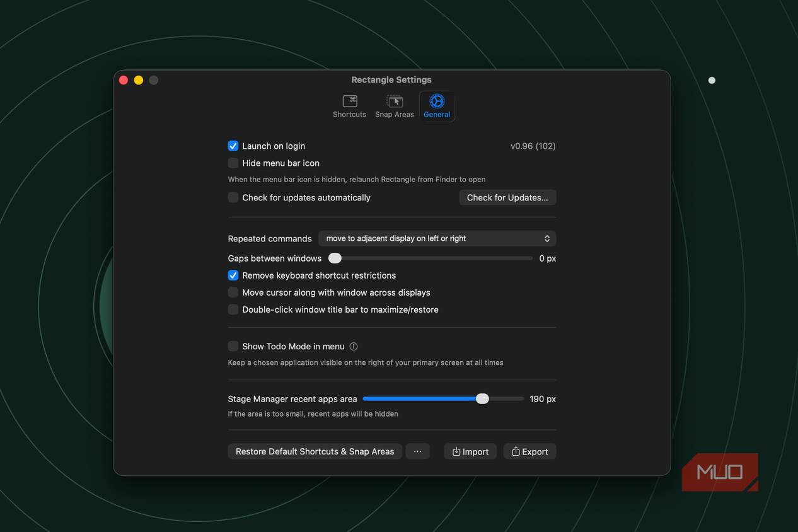Enable Double-click title bar to maximize/restore
Image resolution: width=798 pixels, height=532 pixels.
[x=233, y=309]
